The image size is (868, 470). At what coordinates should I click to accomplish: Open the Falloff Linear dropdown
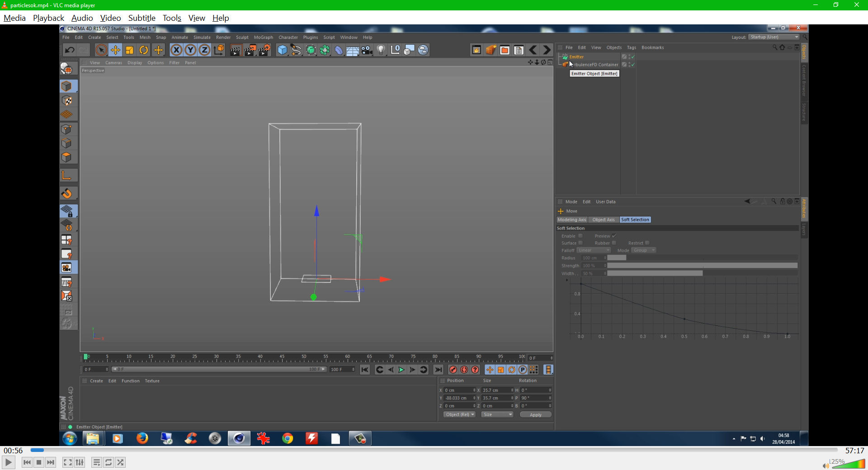click(594, 250)
